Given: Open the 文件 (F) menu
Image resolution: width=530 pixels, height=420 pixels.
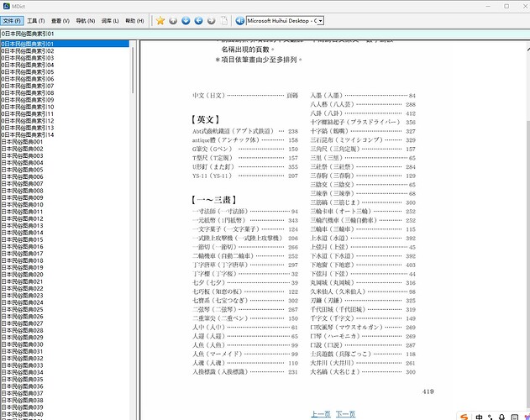Looking at the screenshot, I should tap(12, 21).
